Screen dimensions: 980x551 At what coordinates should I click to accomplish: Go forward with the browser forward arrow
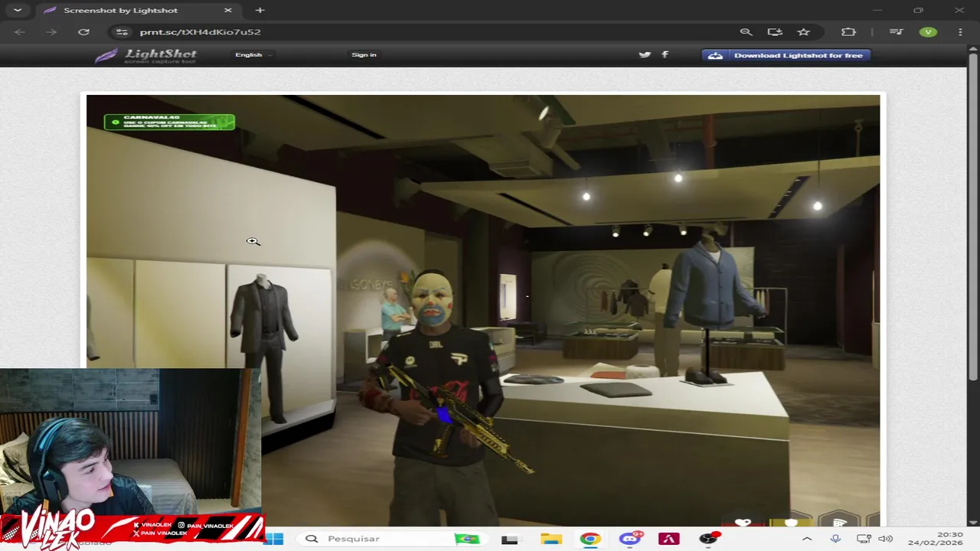click(x=51, y=31)
